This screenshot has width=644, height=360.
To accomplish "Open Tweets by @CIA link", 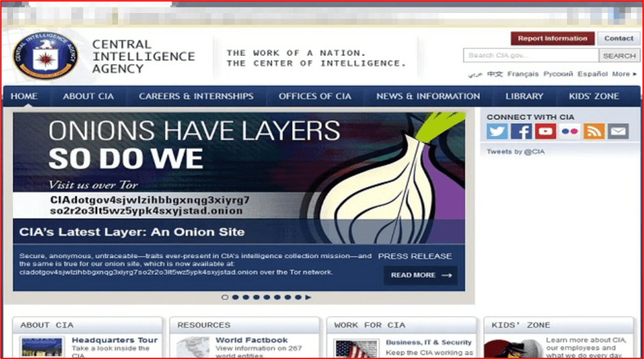I will point(515,152).
